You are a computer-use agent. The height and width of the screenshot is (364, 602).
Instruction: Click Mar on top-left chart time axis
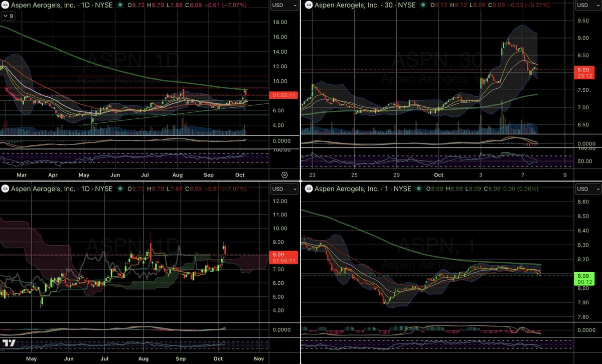21,175
